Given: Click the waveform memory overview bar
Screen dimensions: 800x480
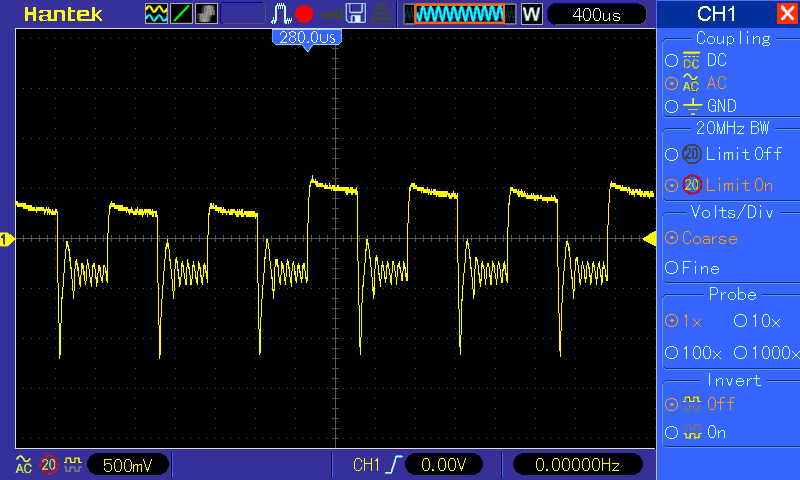Looking at the screenshot, I should tap(460, 14).
